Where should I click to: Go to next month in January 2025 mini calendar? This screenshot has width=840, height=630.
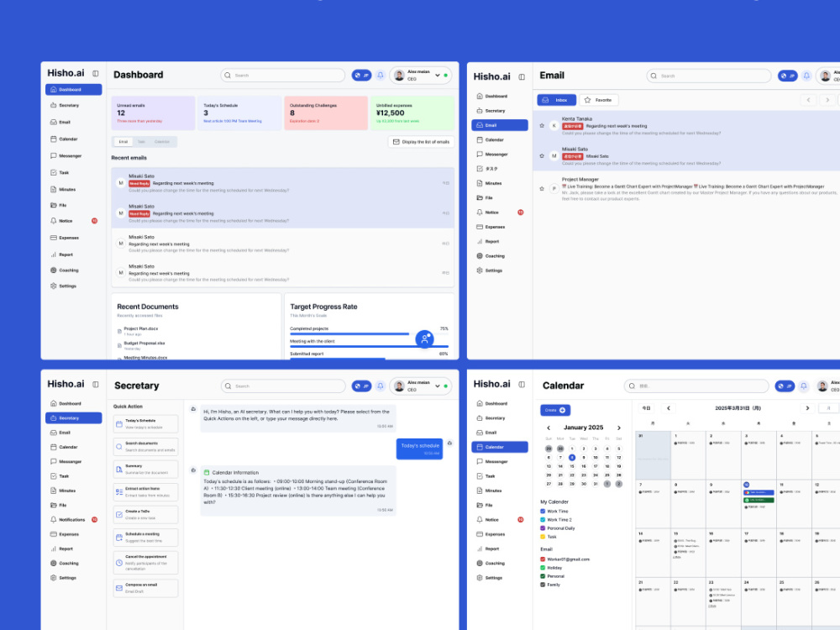coord(619,428)
